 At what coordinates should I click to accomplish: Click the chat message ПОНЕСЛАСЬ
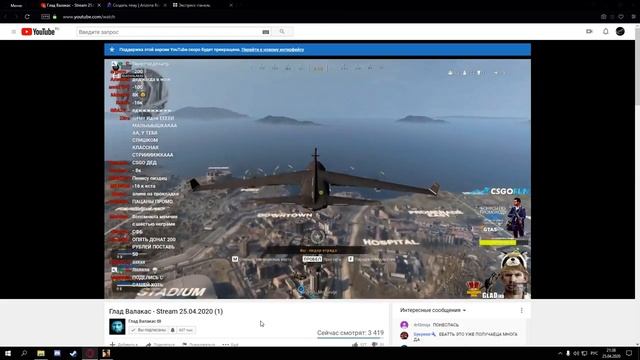[x=446, y=325]
